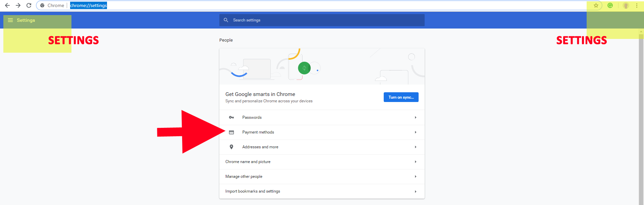This screenshot has height=205, width=644.
Task: Reload the page using refresh icon
Action: (29, 5)
